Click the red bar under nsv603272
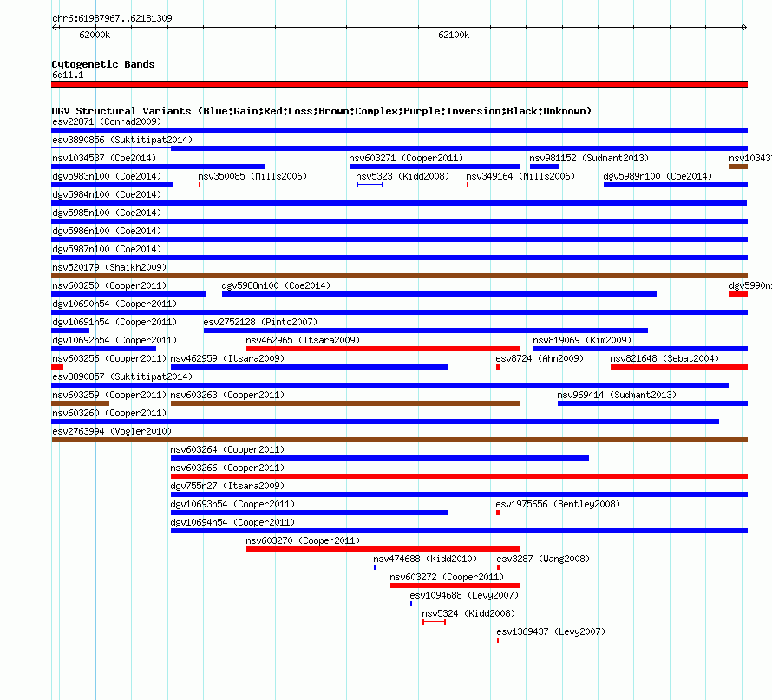 pos(455,586)
